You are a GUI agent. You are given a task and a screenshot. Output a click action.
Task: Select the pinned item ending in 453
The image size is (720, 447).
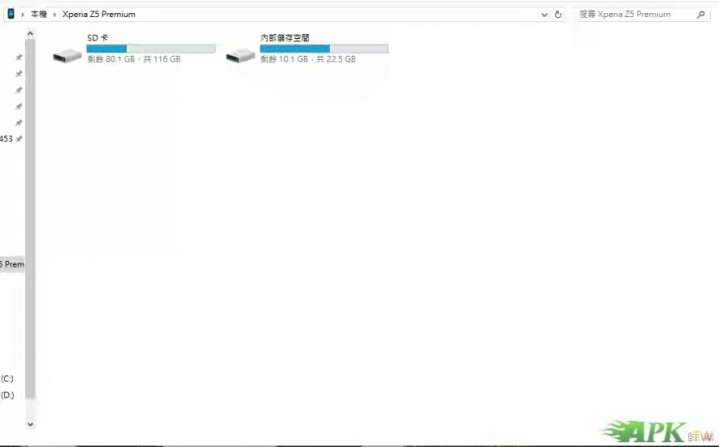[6, 139]
